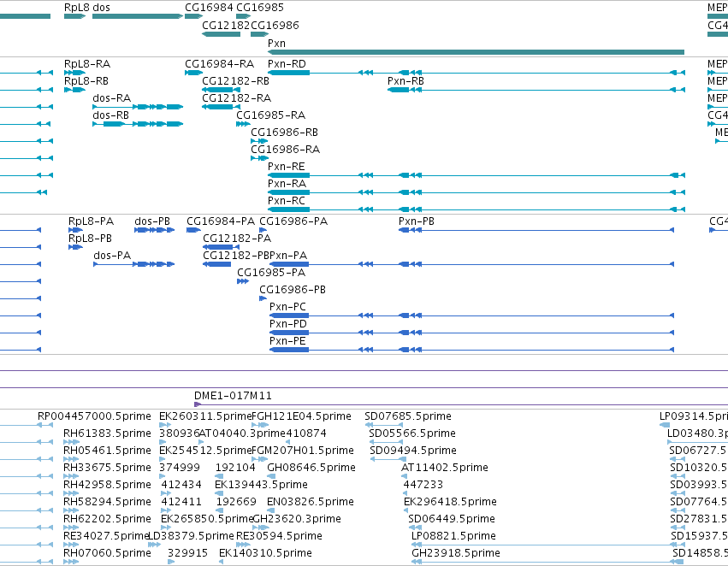728x566 pixels.
Task: Click the Pxn-PE protein label
Action: [287, 341]
